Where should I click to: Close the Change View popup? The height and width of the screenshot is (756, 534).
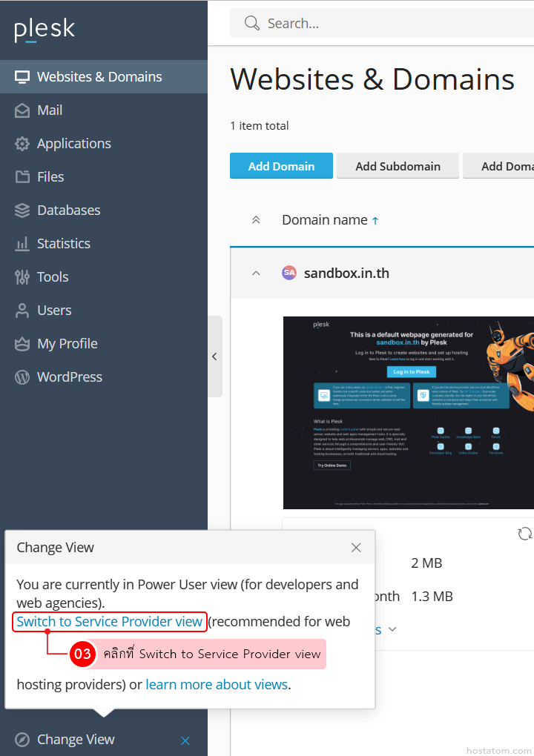pyautogui.click(x=356, y=548)
